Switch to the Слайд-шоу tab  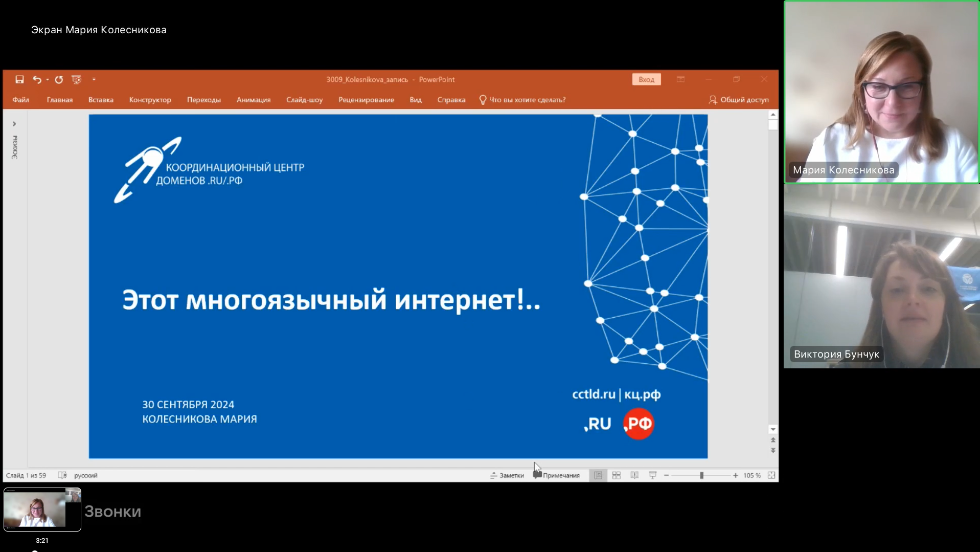[304, 100]
